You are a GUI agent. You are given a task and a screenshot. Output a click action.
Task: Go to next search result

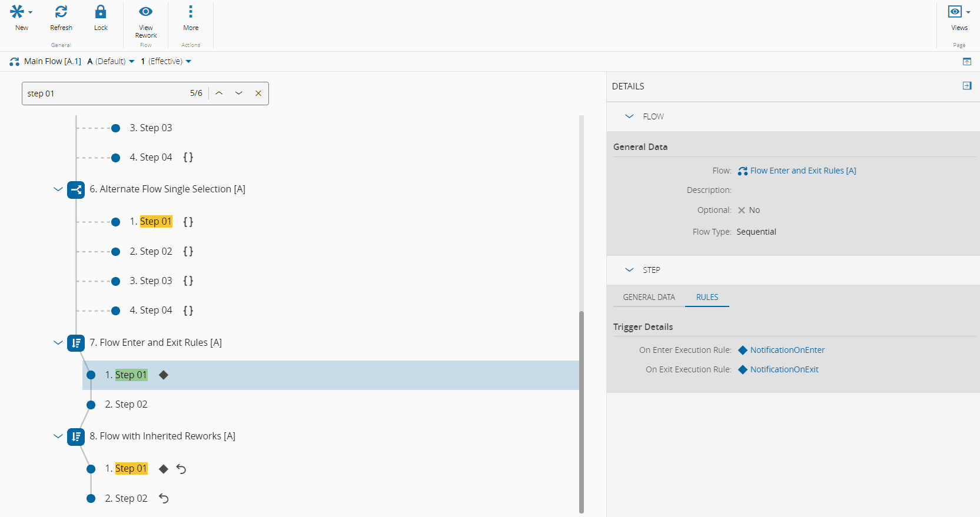point(238,94)
